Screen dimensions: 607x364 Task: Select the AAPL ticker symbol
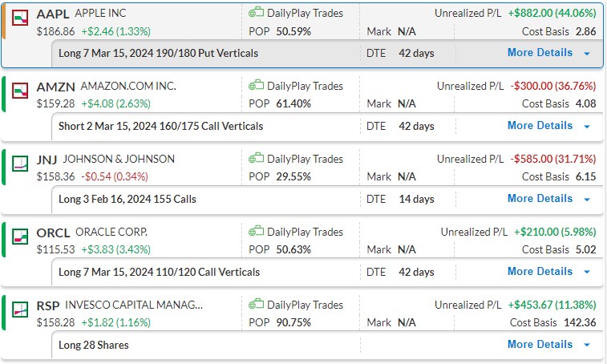click(53, 14)
